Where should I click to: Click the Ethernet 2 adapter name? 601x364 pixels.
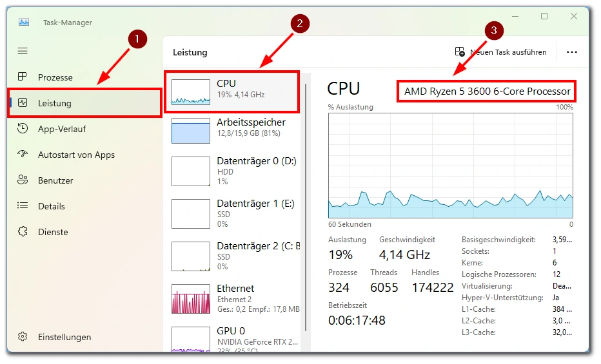234,300
